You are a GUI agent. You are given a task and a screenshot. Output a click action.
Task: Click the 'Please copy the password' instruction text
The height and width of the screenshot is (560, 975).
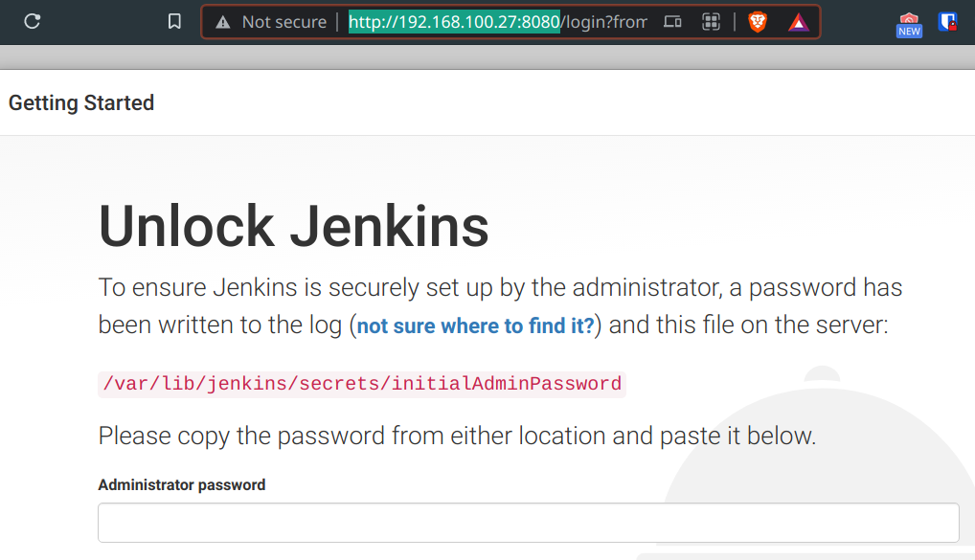click(x=457, y=437)
